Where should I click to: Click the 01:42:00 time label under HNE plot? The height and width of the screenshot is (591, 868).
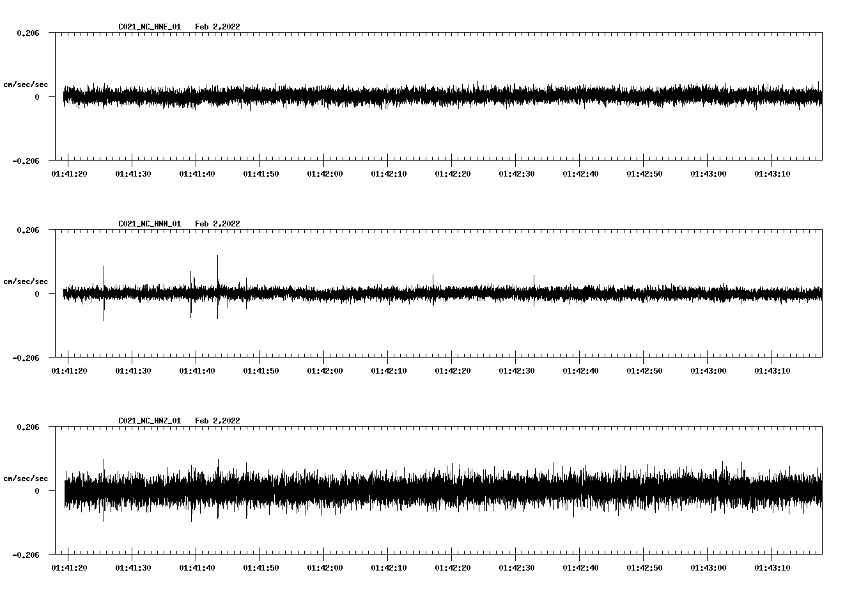[x=325, y=174]
